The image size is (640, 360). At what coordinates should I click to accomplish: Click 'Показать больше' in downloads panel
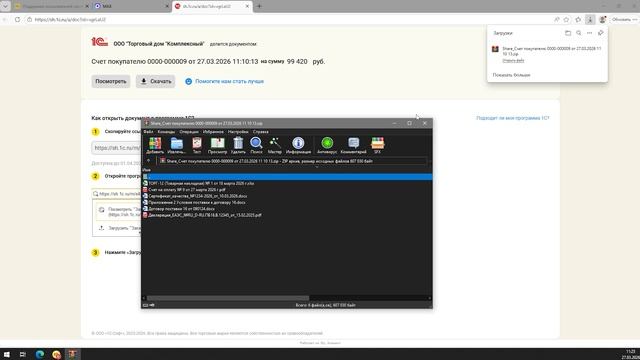511,75
